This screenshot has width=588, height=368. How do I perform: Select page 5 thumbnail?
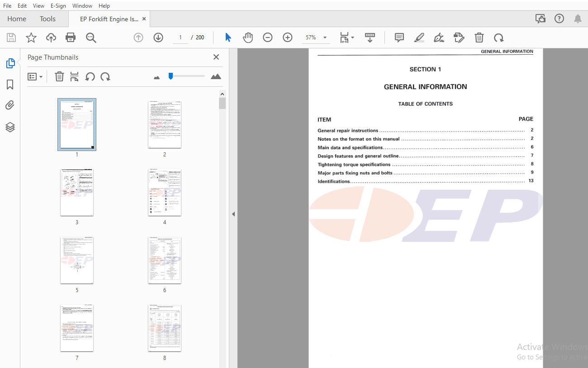click(x=77, y=260)
